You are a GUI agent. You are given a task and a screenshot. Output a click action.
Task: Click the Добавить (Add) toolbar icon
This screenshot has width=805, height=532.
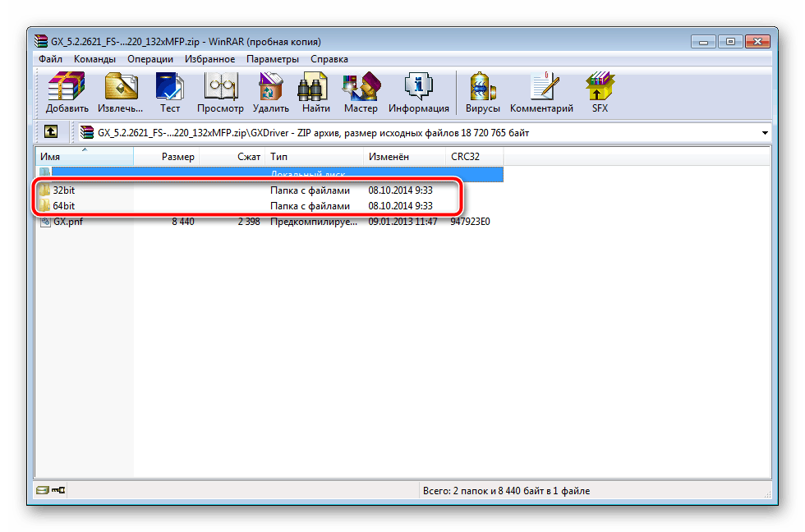67,92
